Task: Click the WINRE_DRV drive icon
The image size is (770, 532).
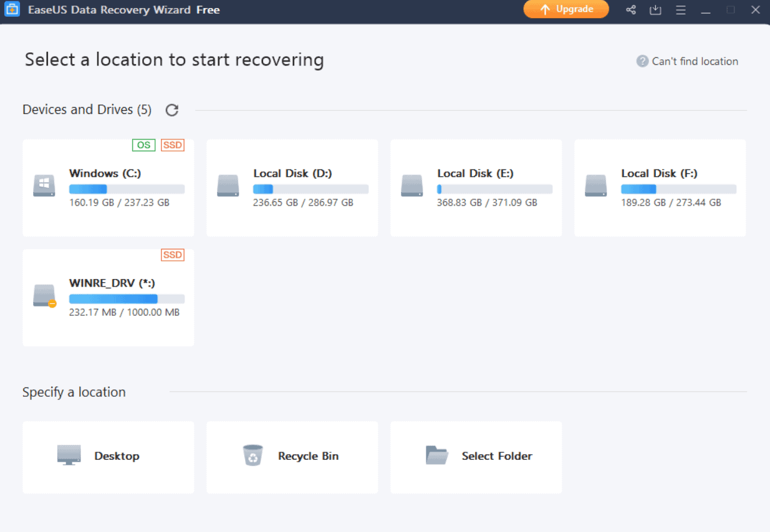Action: tap(44, 296)
